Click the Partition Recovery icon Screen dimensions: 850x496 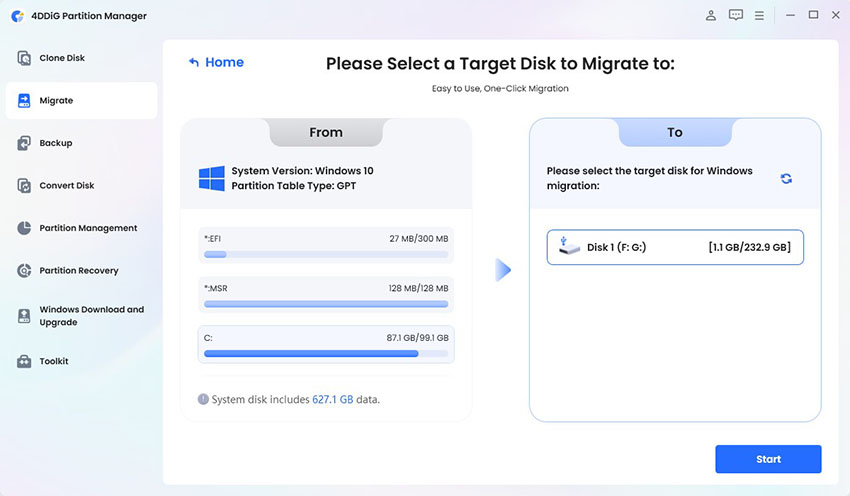pyautogui.click(x=24, y=271)
